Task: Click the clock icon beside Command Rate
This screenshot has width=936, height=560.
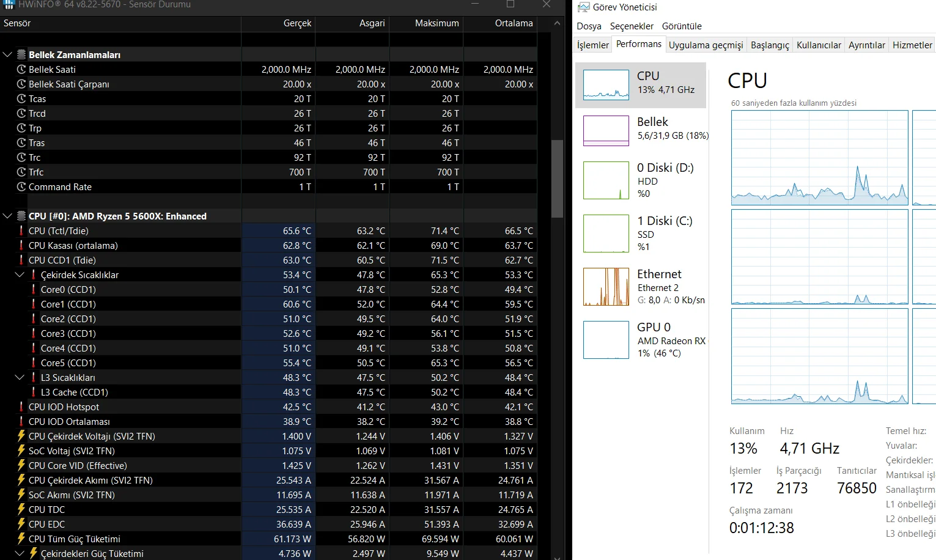Action: [x=21, y=187]
